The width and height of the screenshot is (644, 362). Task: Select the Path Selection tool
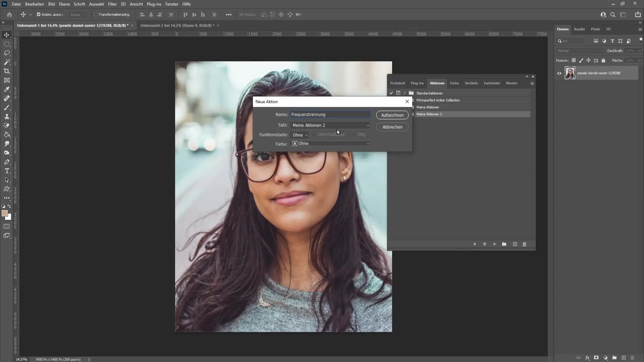click(7, 180)
